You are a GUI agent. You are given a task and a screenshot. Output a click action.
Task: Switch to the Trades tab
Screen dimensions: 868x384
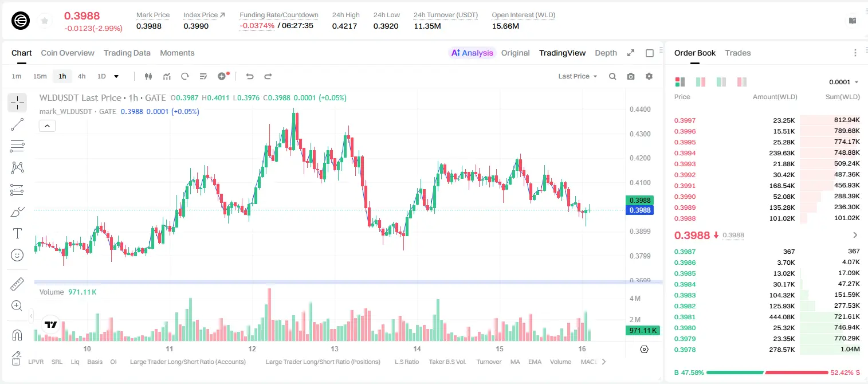coord(737,53)
